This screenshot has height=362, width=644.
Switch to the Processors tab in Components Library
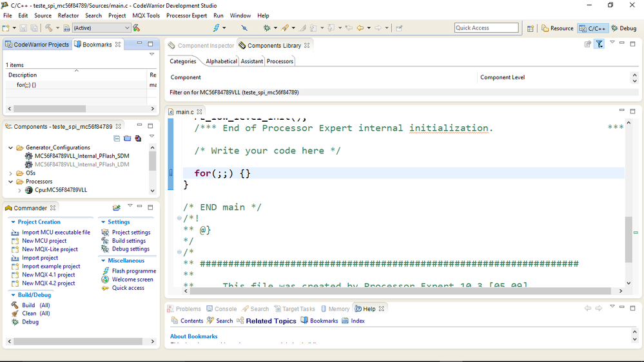pyautogui.click(x=280, y=61)
